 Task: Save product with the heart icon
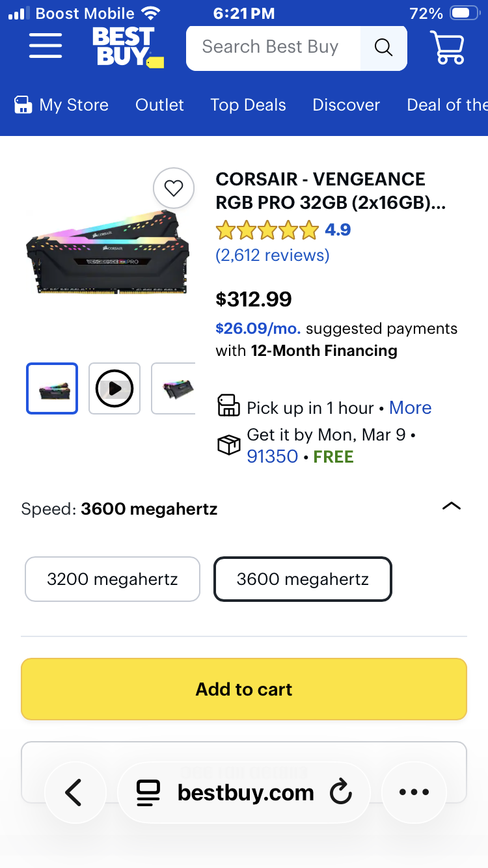pos(174,188)
